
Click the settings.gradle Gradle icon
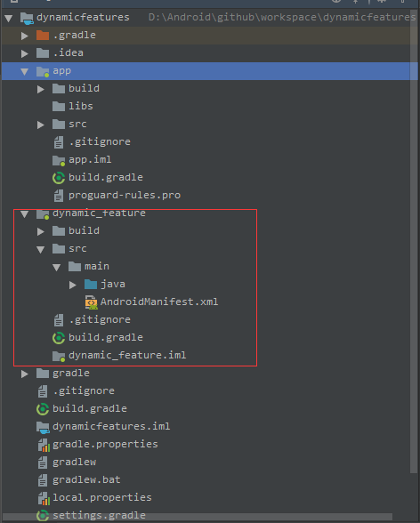coord(43,516)
